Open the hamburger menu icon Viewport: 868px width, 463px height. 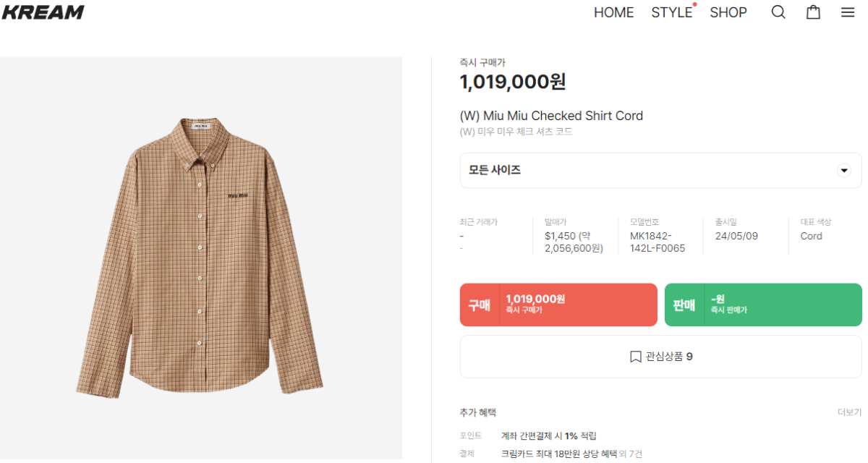(848, 12)
